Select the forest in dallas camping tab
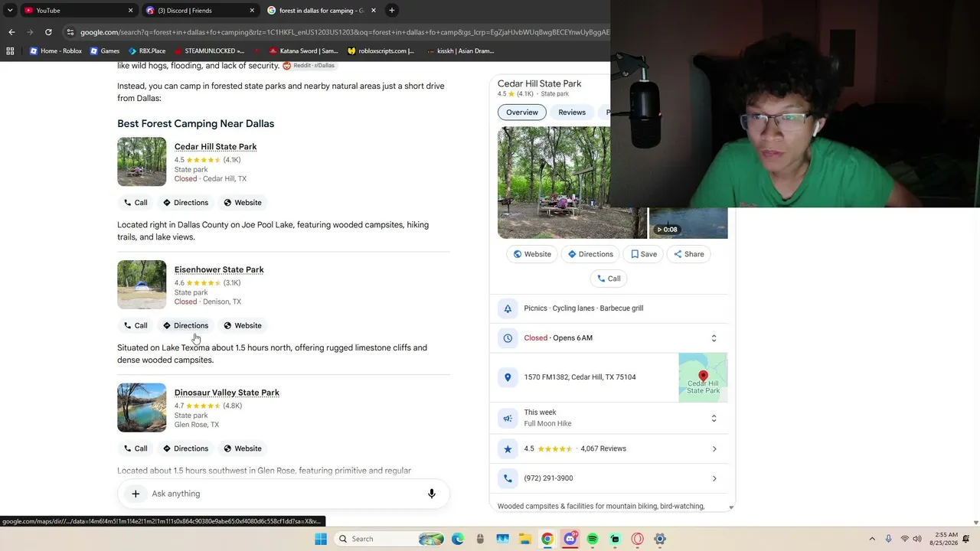 coord(322,11)
